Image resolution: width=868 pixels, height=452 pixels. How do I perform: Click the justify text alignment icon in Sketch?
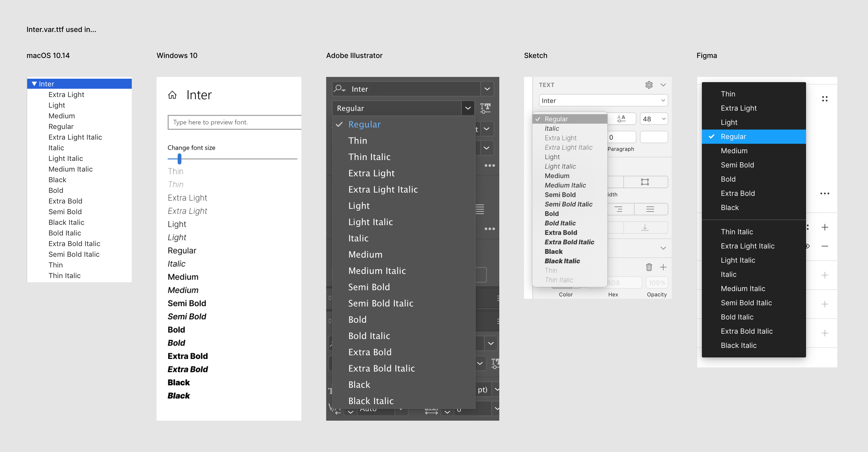(650, 209)
